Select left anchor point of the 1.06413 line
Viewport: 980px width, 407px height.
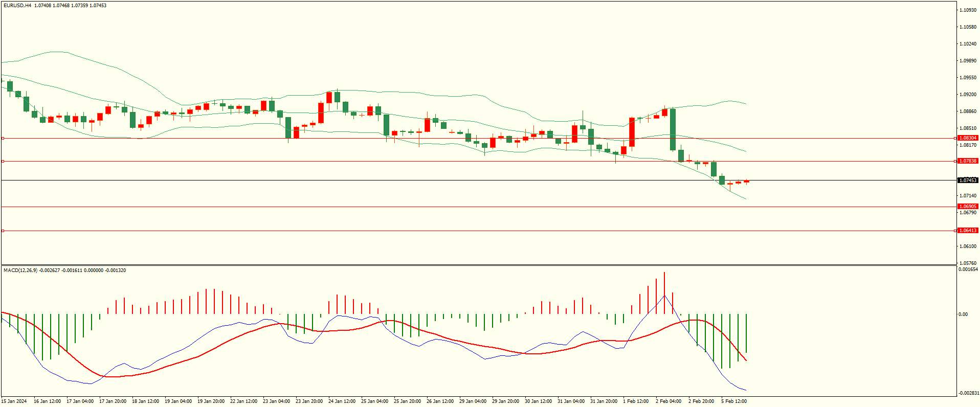pyautogui.click(x=3, y=231)
